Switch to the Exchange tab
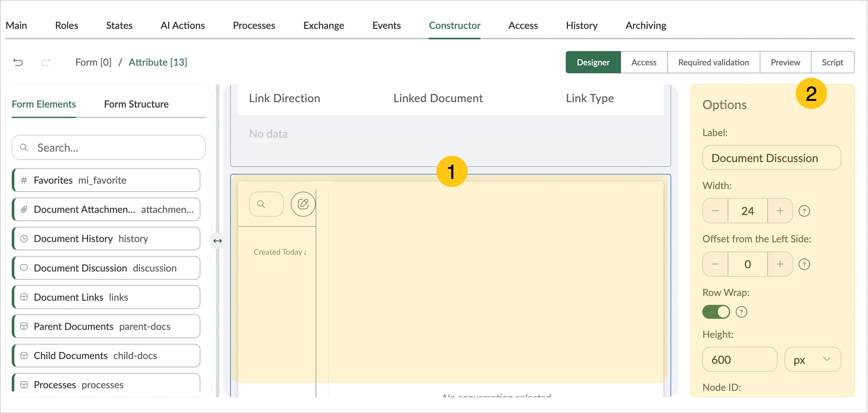Viewport: 868px width, 413px height. pyautogui.click(x=324, y=26)
